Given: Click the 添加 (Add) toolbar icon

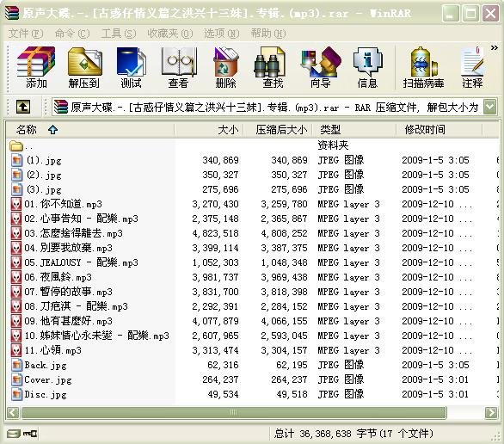Looking at the screenshot, I should click(x=36, y=67).
